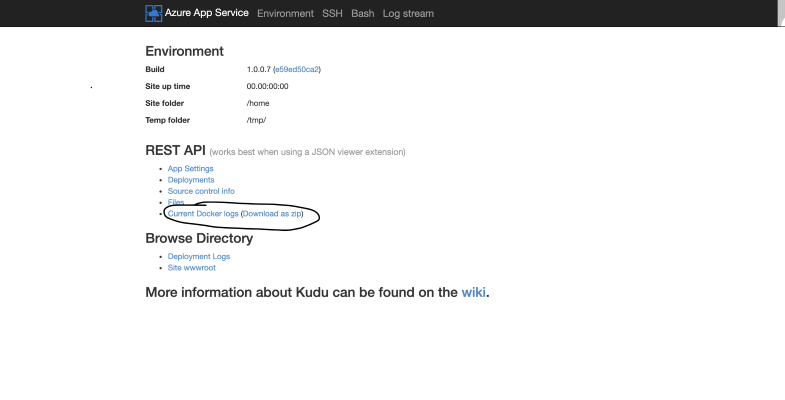Click the Environment page heading
This screenshot has height=400, width=785.
184,52
